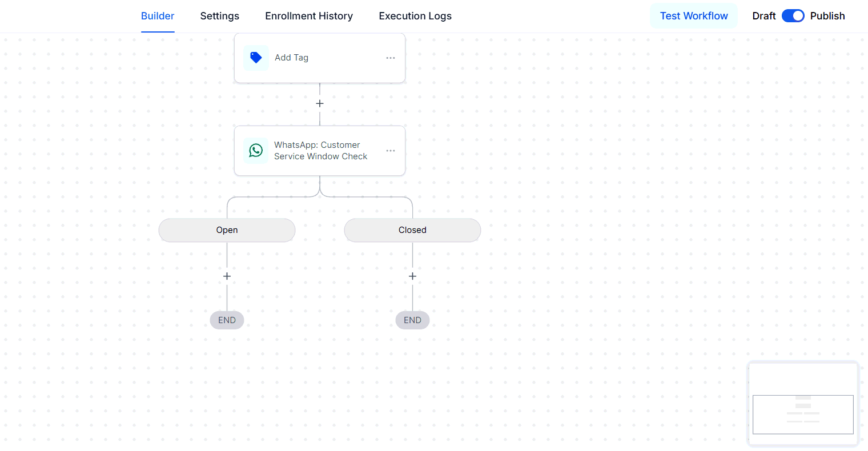
Task: Add a step below the Add Tag action
Action: 320,103
